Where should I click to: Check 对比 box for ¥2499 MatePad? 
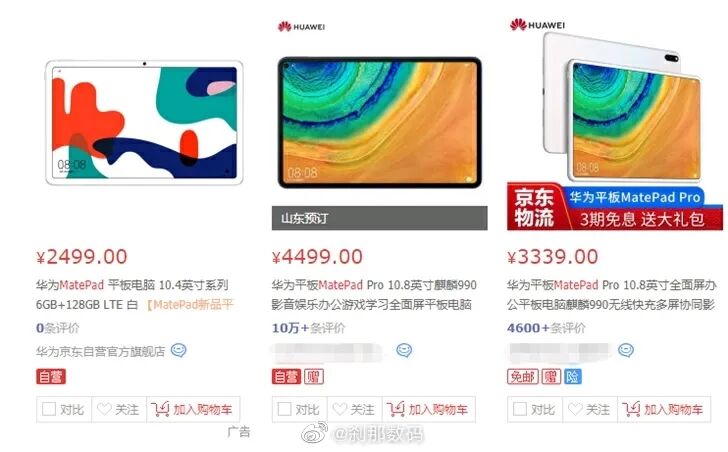(49, 409)
